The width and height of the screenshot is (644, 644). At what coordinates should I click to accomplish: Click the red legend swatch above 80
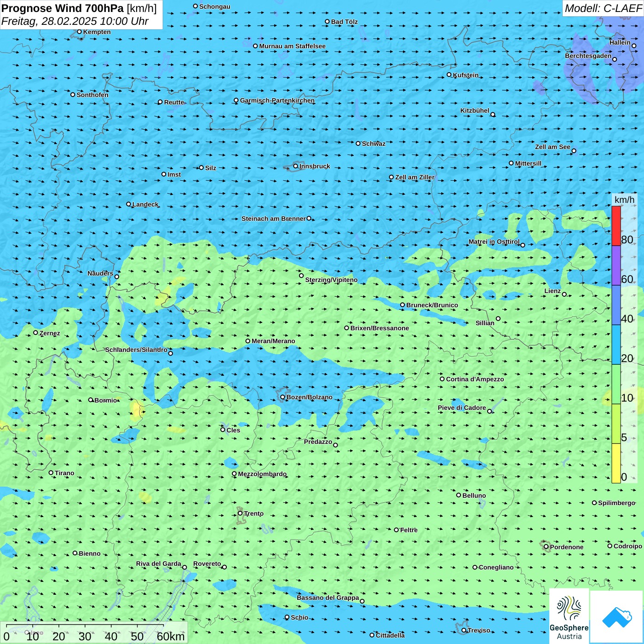pyautogui.click(x=616, y=226)
